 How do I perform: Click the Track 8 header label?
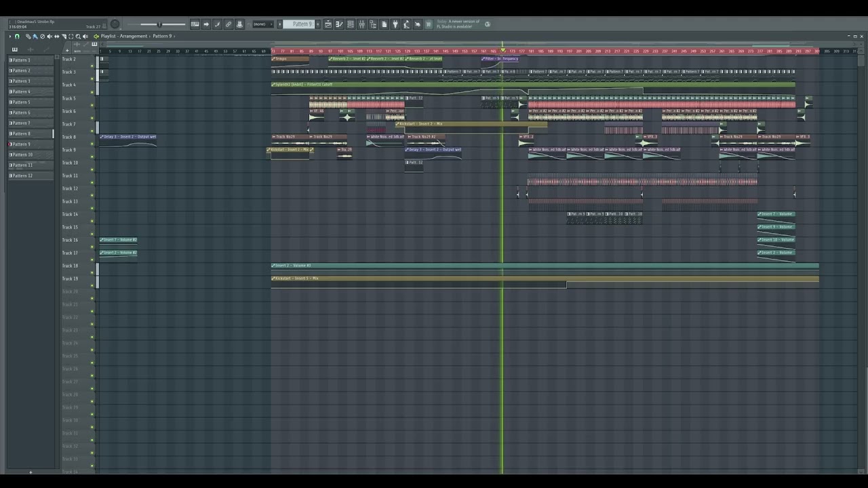[x=69, y=137]
